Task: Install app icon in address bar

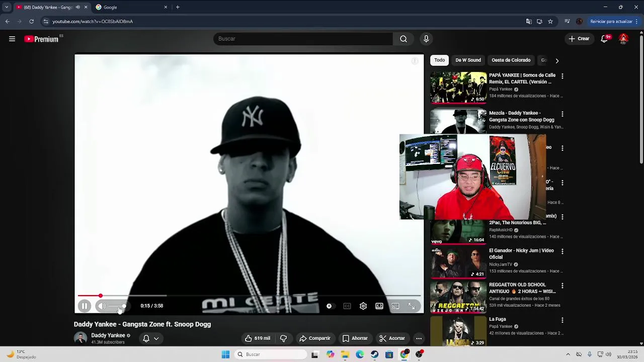Action: [539, 22]
